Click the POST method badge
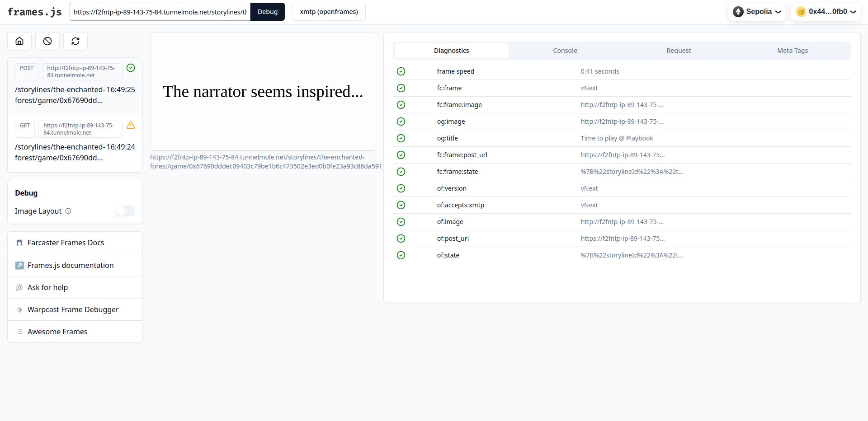 (x=27, y=71)
